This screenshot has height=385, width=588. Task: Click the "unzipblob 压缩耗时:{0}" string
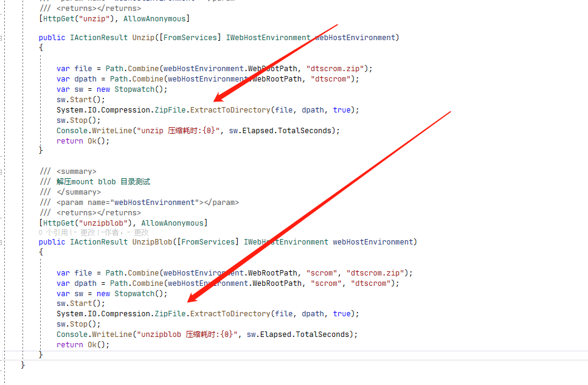tap(187, 335)
